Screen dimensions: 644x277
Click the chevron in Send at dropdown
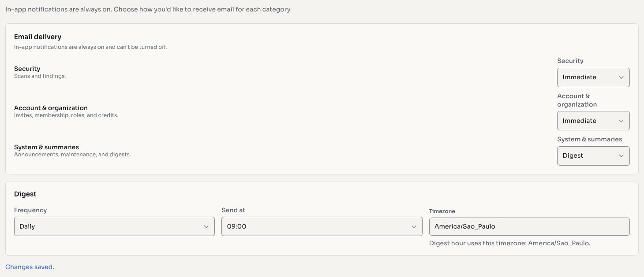click(414, 227)
